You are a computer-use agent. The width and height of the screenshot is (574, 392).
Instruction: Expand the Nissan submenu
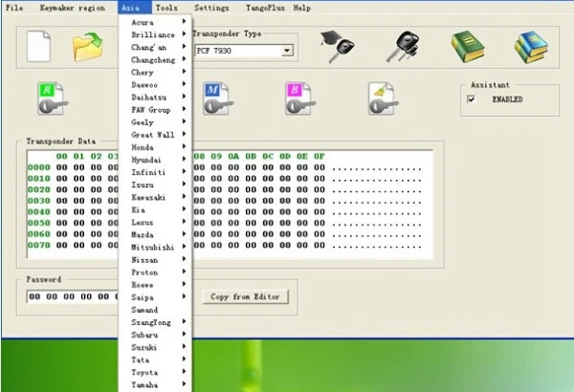155,260
